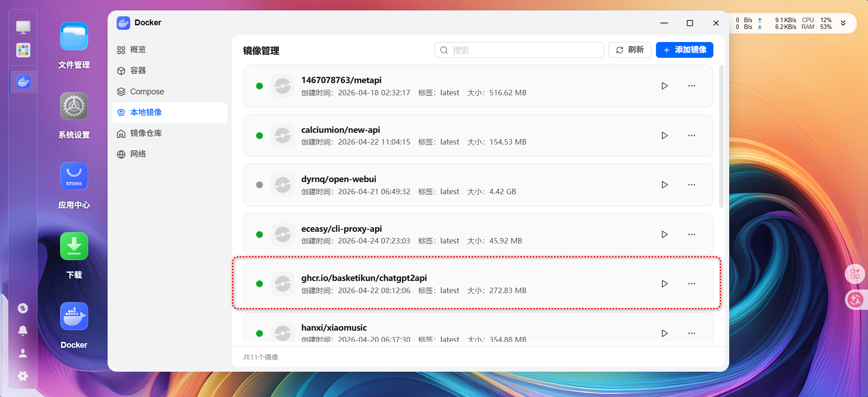Click the dyrnq/open-webui image thumbnail
Image resolution: width=868 pixels, height=397 pixels.
283,185
